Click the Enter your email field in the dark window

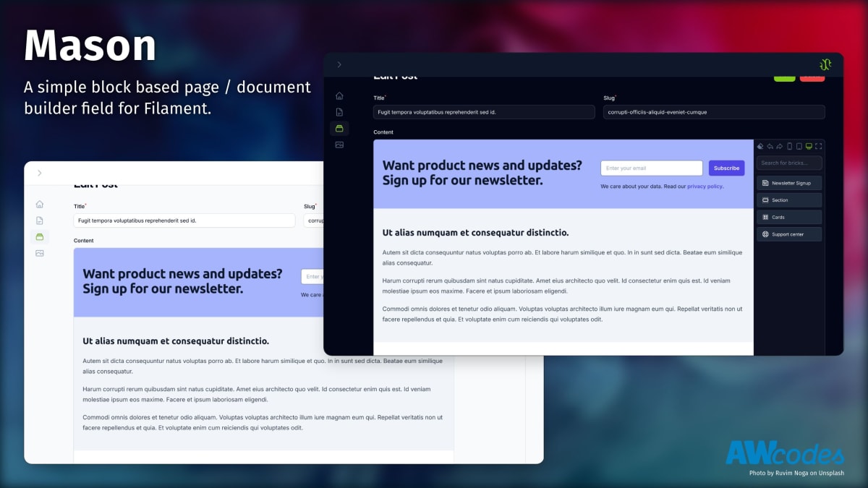click(652, 168)
